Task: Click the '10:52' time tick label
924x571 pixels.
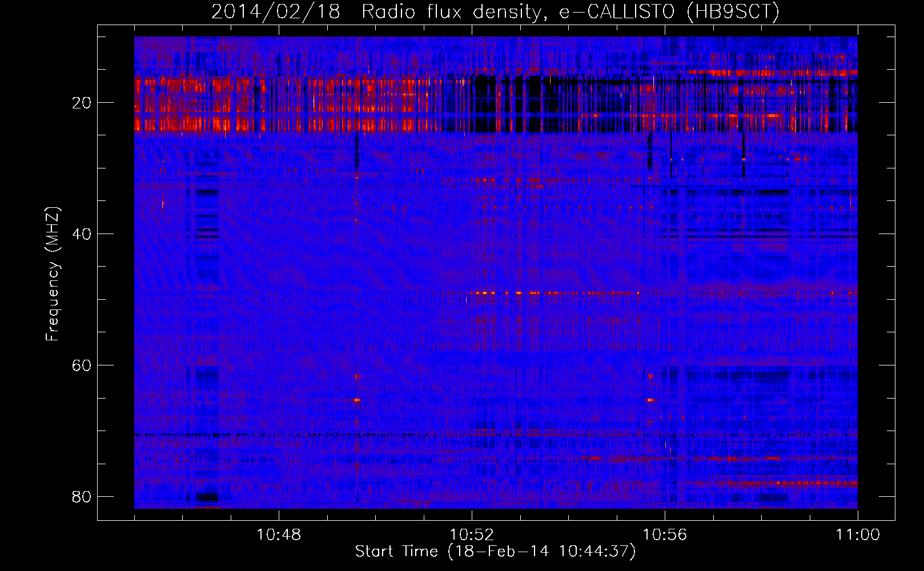Action: coord(472,535)
